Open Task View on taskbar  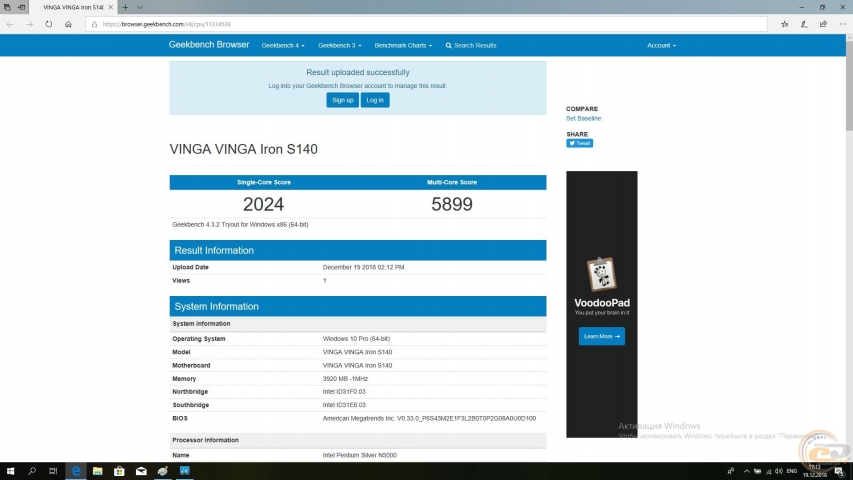pos(53,471)
